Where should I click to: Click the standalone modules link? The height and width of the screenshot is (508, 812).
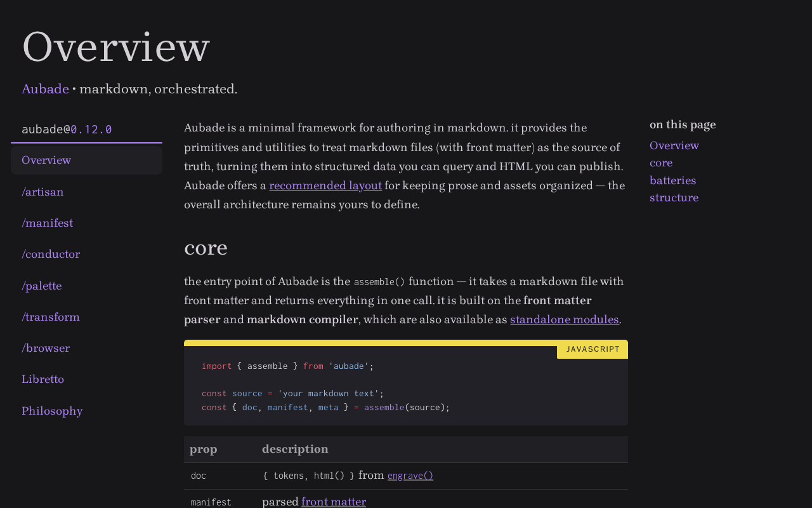[x=564, y=319]
